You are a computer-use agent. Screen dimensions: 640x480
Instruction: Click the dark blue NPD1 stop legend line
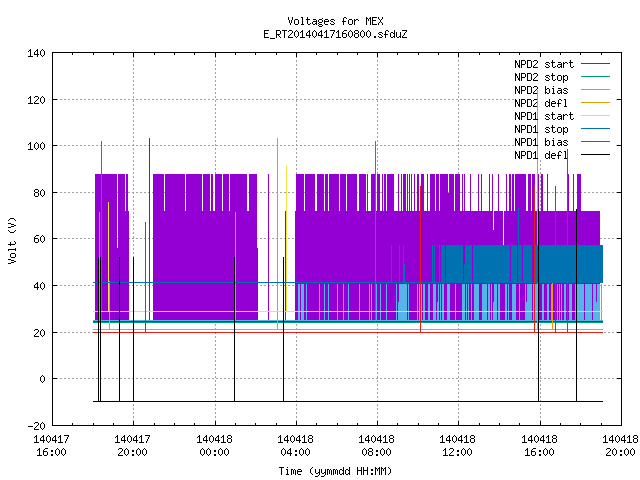tap(595, 129)
